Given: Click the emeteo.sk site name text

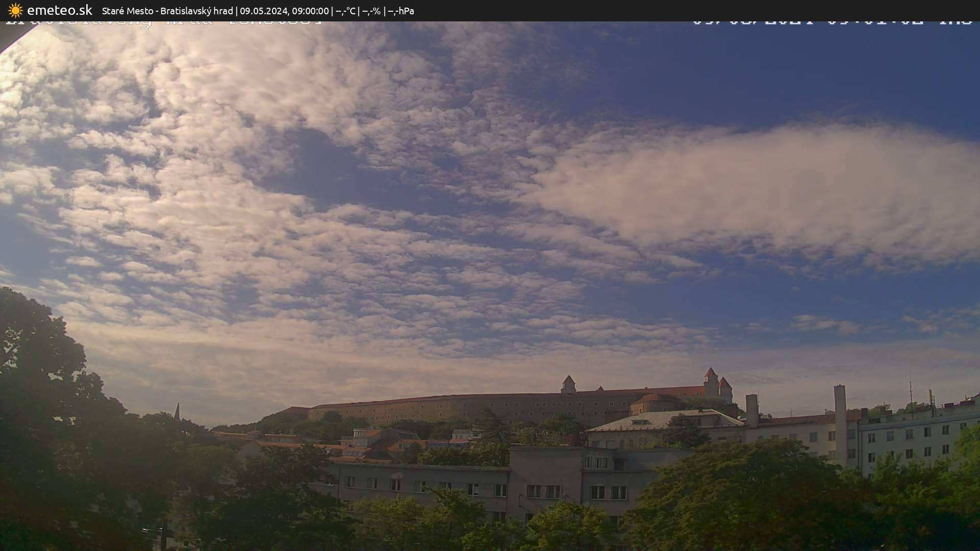Looking at the screenshot, I should [60, 11].
